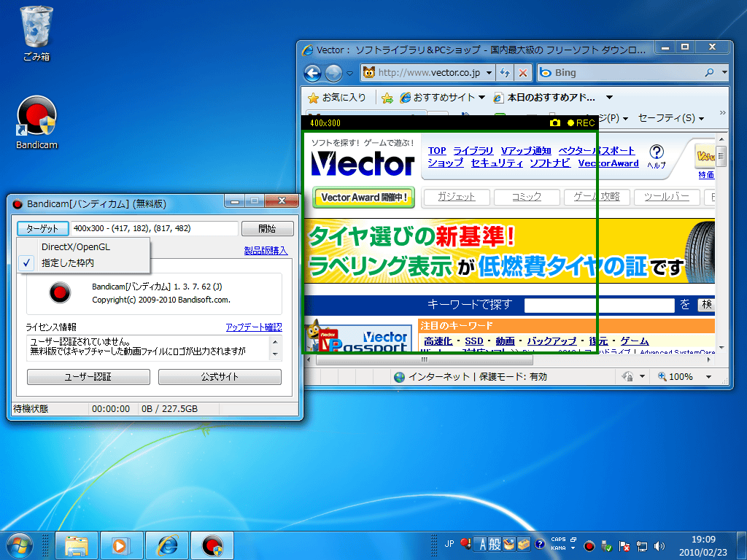Open the ターゲット dropdown button
The height and width of the screenshot is (560, 747).
point(43,228)
